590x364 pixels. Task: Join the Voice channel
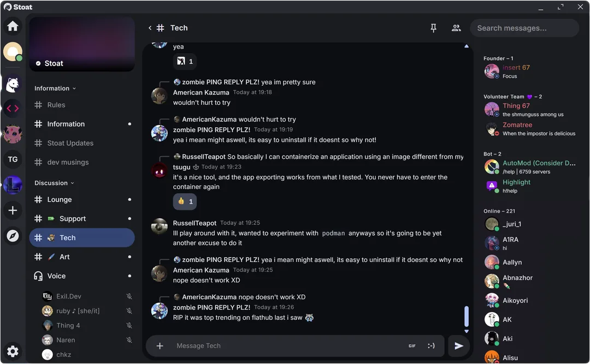(x=82, y=276)
